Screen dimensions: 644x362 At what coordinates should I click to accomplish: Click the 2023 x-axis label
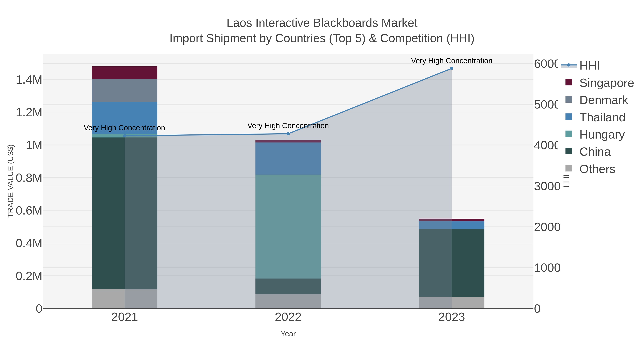coord(452,317)
